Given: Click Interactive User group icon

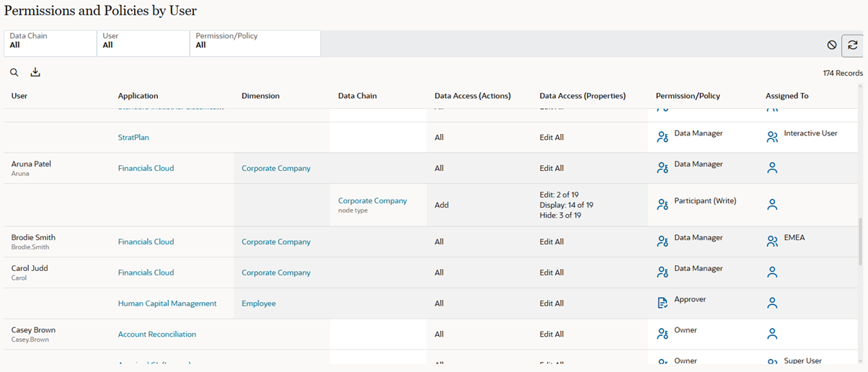Looking at the screenshot, I should point(772,137).
